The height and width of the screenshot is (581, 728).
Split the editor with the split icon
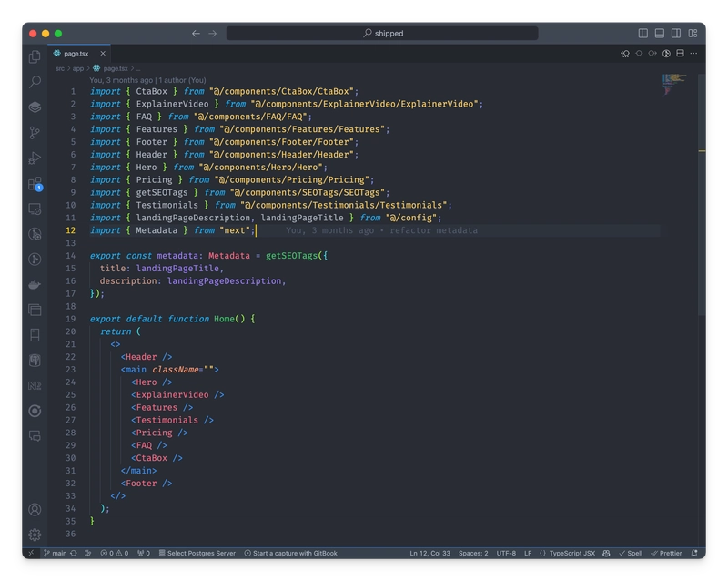click(x=680, y=54)
